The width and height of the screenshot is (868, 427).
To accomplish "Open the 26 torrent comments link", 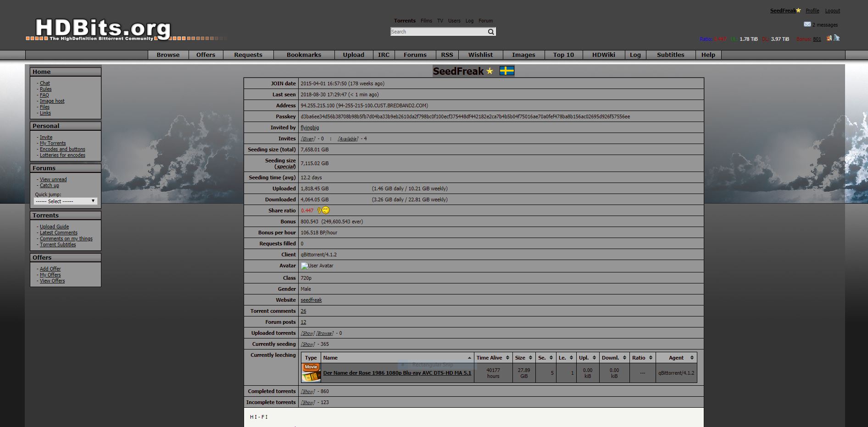I will point(303,311).
